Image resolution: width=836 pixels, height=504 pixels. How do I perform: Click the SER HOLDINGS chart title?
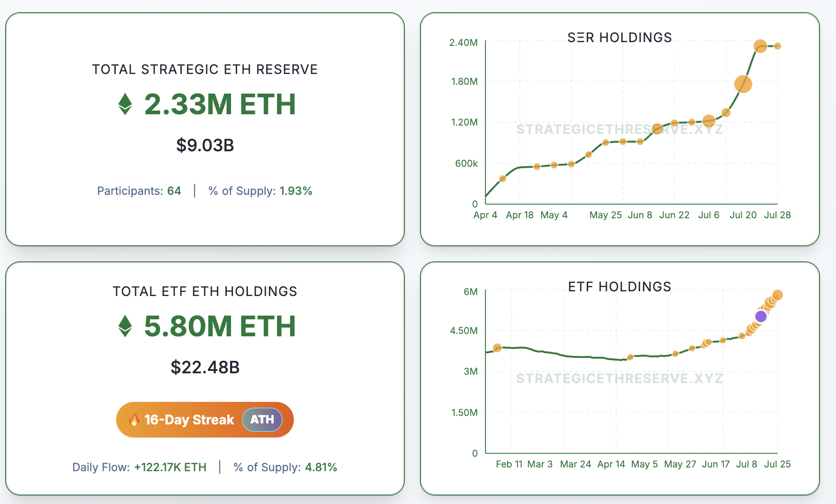pos(620,37)
